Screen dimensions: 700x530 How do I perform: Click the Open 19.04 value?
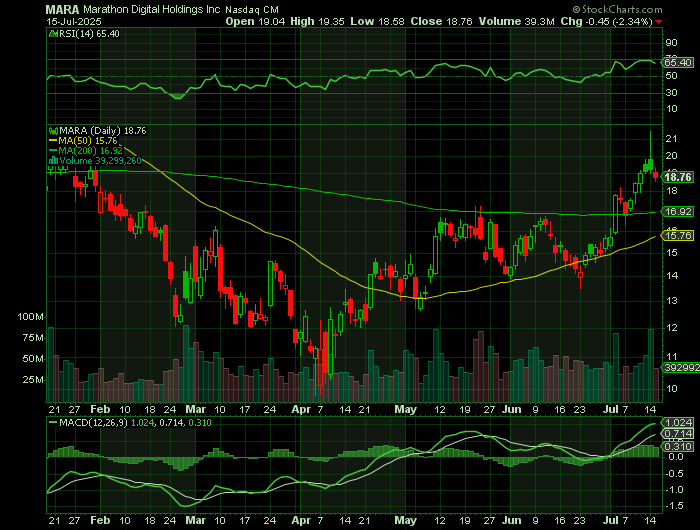(x=255, y=21)
